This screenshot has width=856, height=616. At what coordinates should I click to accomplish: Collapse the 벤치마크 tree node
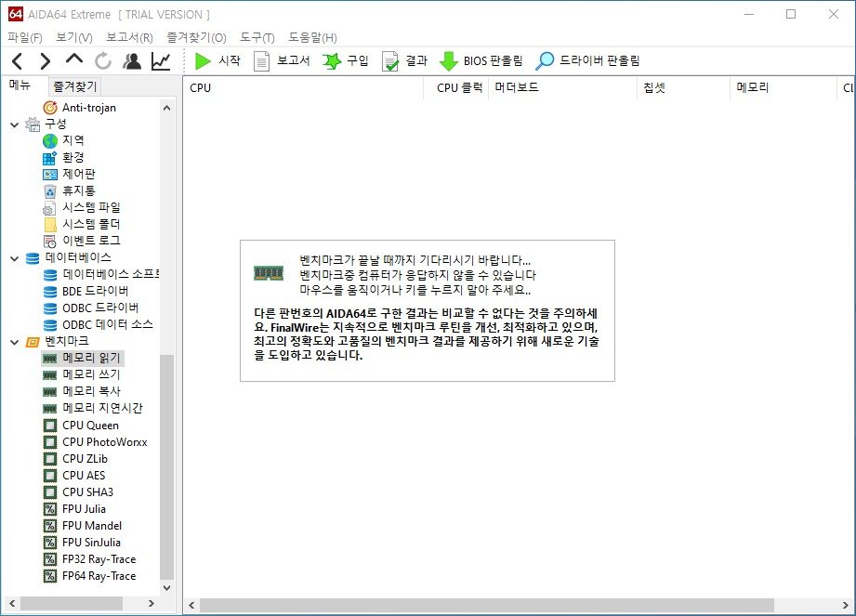click(x=15, y=342)
